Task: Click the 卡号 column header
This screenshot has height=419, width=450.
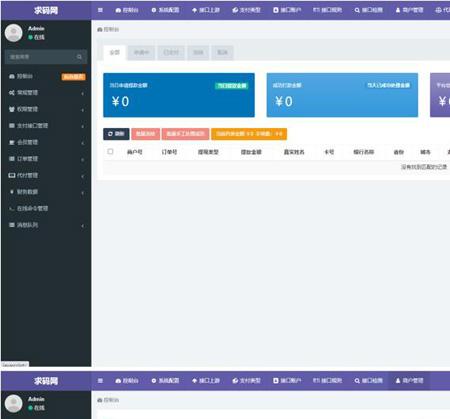Action: (329, 152)
